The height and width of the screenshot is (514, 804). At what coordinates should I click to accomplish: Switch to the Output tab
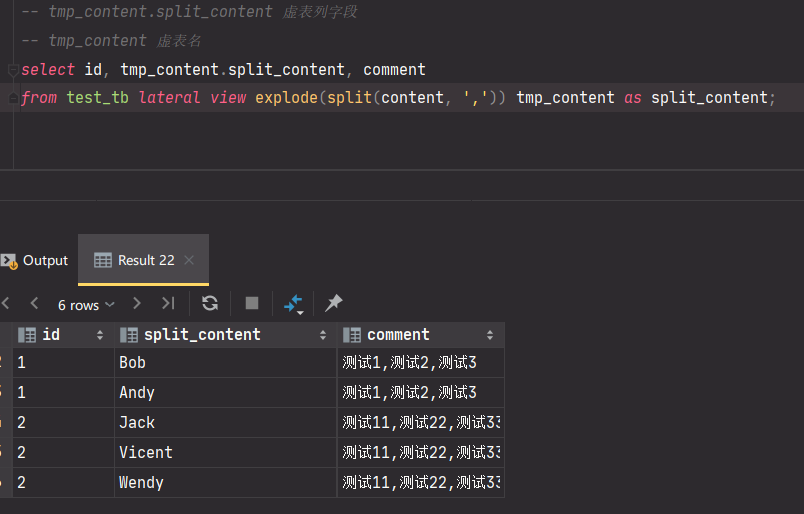45,260
